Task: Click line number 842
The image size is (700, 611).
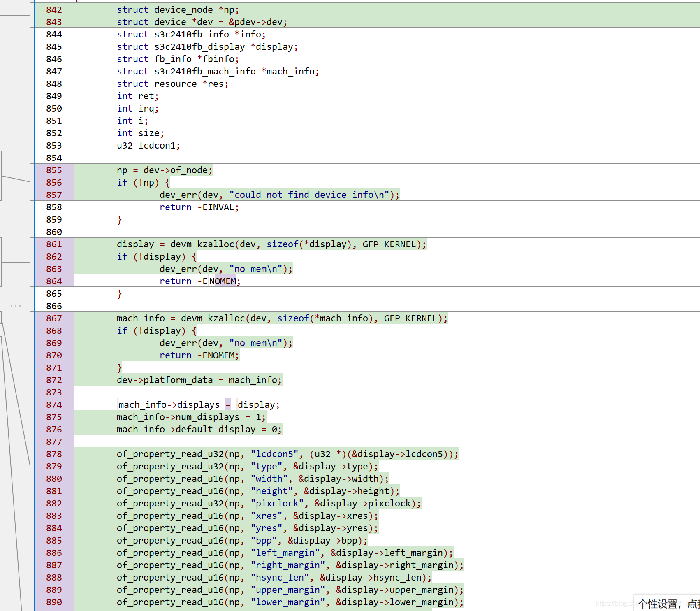Action: 54,9
